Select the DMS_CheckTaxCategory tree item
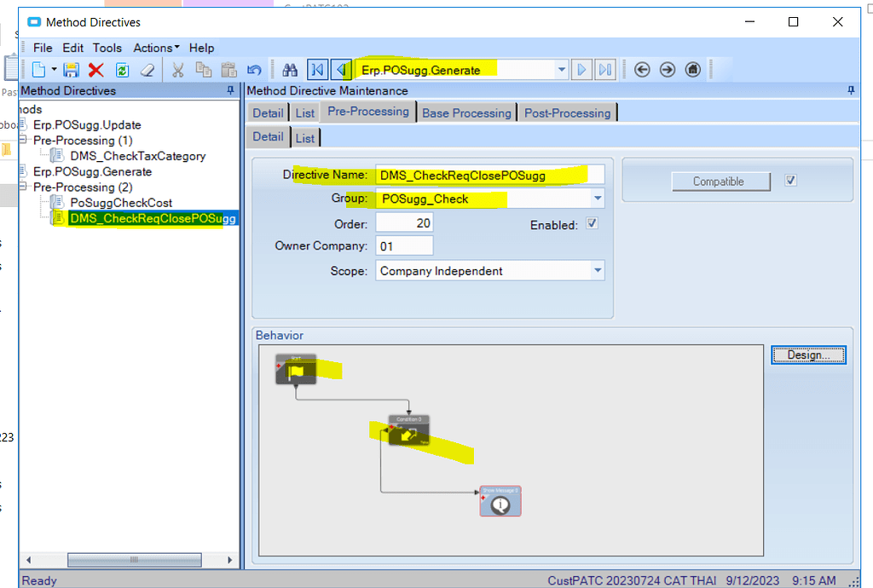The image size is (873, 588). 136,156
